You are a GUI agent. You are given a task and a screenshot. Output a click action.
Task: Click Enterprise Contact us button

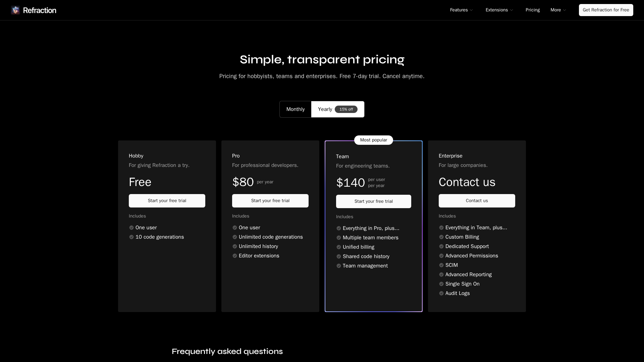(x=477, y=201)
